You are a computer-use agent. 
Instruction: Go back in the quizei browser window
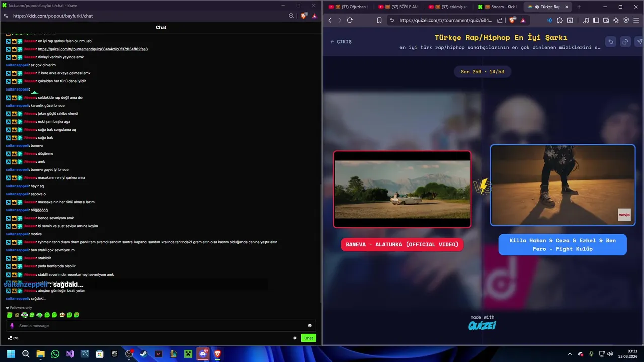pyautogui.click(x=330, y=20)
